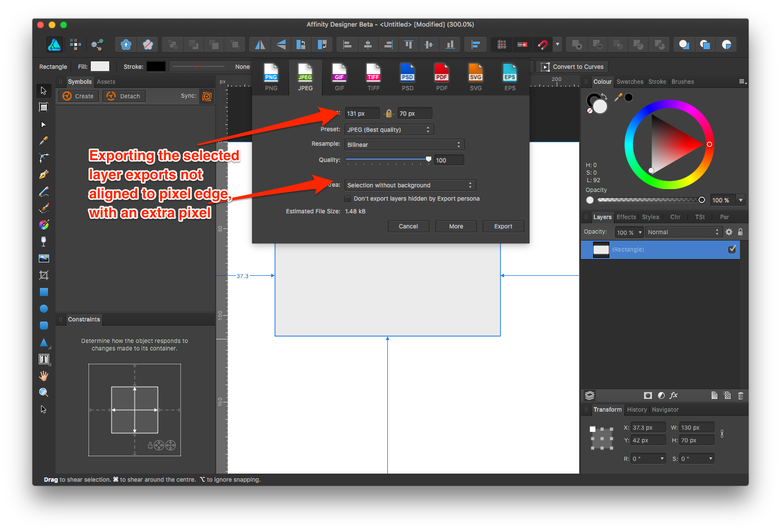Toggle visibility checkbox of Rectangle layer
Viewport: 781px width, 532px height.
point(732,249)
